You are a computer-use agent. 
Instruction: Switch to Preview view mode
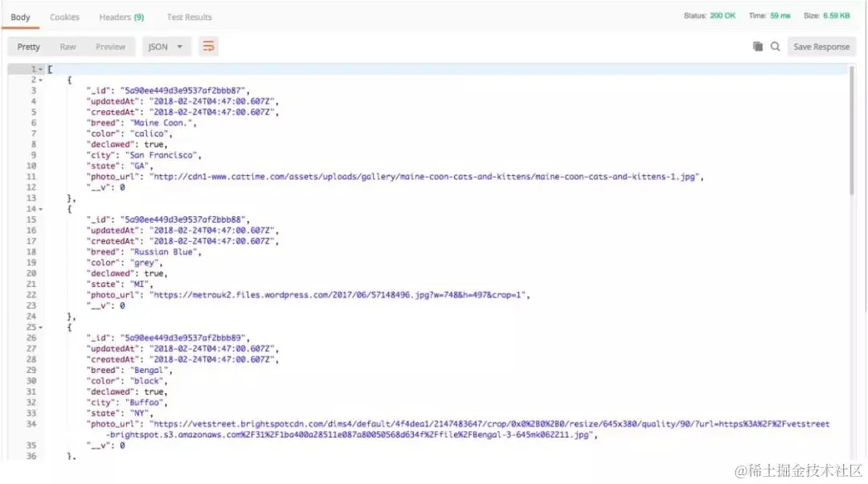pyautogui.click(x=110, y=47)
